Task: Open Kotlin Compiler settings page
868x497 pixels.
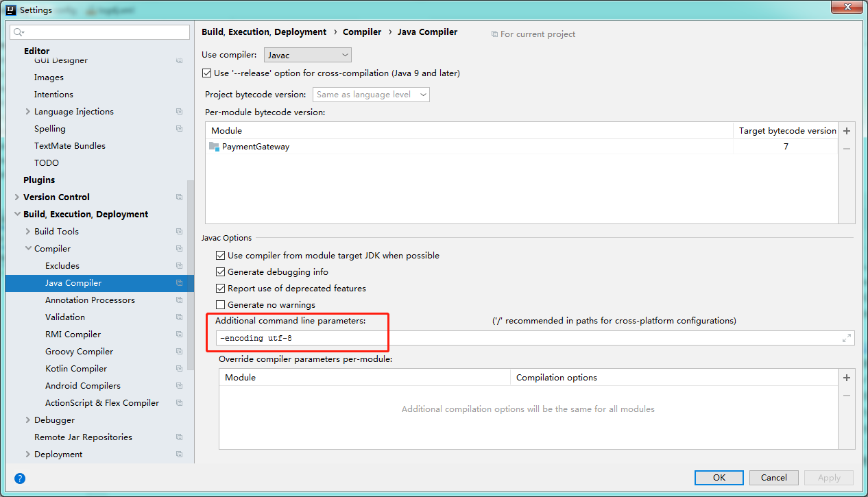Action: pyautogui.click(x=75, y=369)
